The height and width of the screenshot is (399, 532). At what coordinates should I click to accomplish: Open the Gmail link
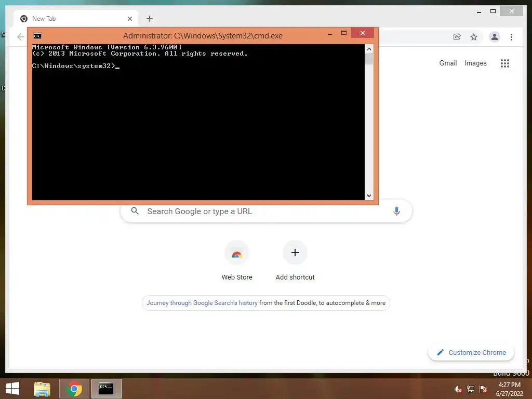pos(448,63)
